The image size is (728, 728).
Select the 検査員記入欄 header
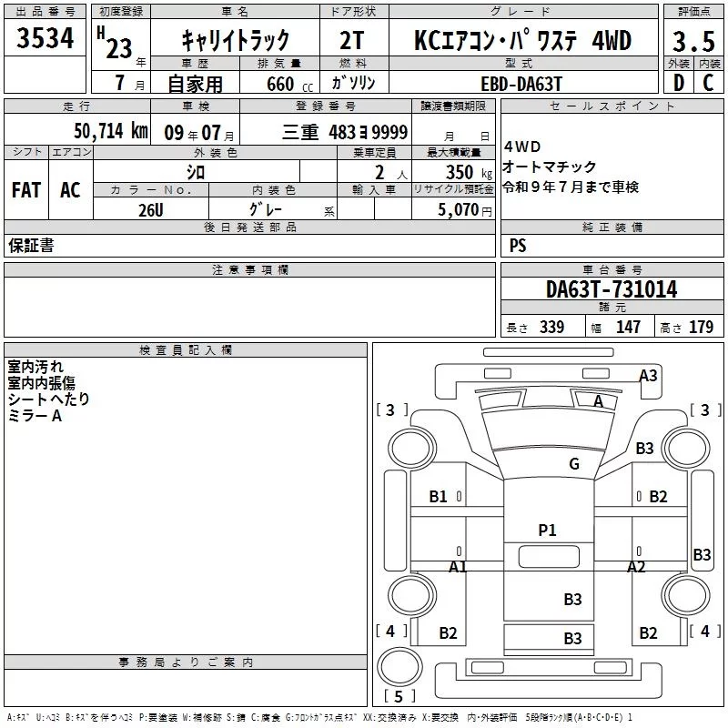coord(186,350)
